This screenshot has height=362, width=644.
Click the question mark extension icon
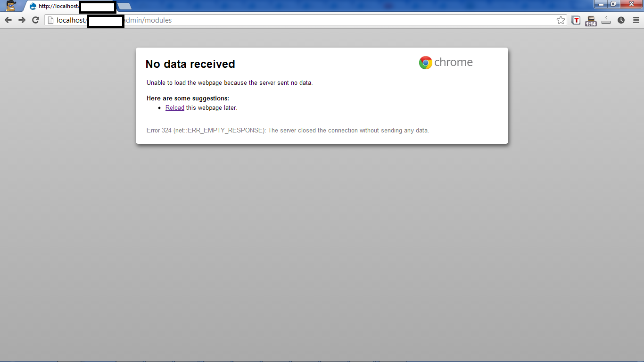point(606,20)
